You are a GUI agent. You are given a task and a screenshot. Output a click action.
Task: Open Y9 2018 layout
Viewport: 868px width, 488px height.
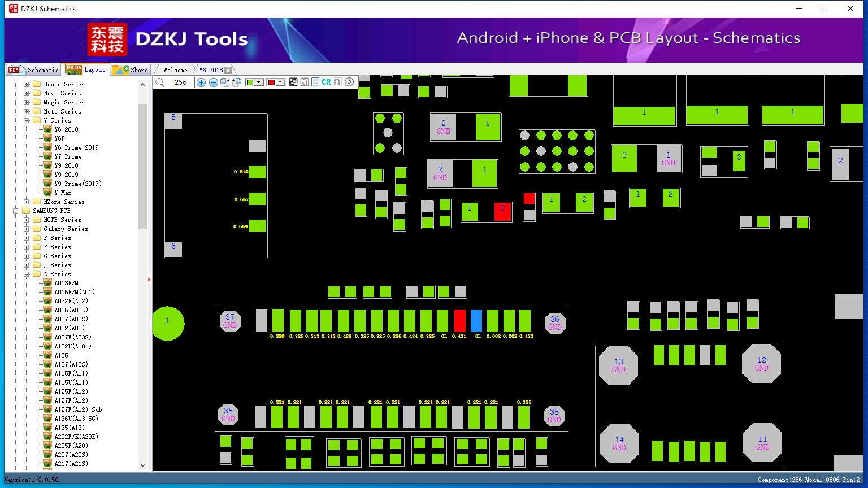click(67, 165)
